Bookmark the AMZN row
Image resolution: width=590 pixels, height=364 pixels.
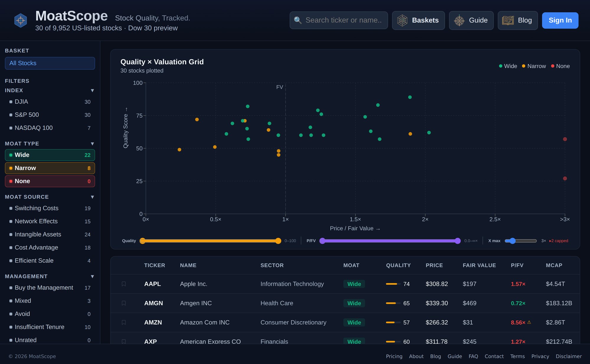click(x=124, y=322)
